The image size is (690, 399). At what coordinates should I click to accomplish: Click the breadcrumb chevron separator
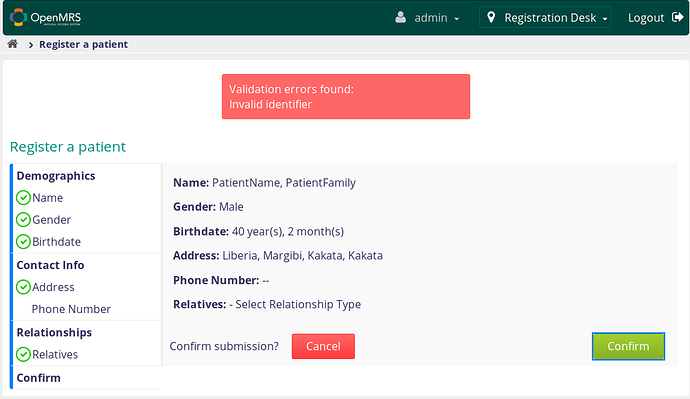[x=31, y=45]
